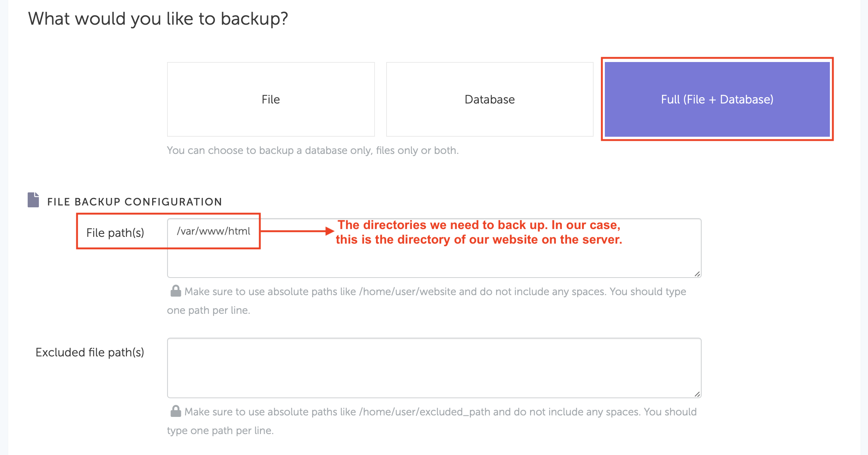Click the file icon beside File Backup Configuration

(33, 200)
